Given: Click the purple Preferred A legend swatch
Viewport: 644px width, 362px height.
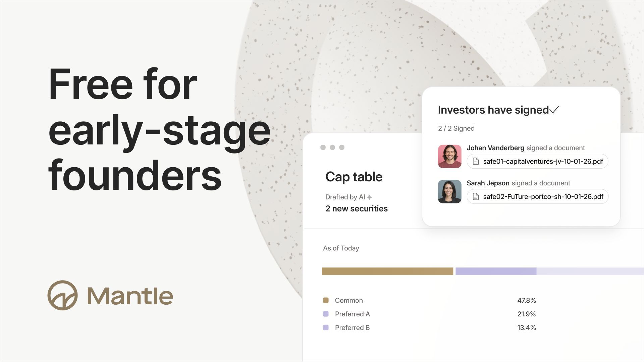Looking at the screenshot, I should pos(326,314).
